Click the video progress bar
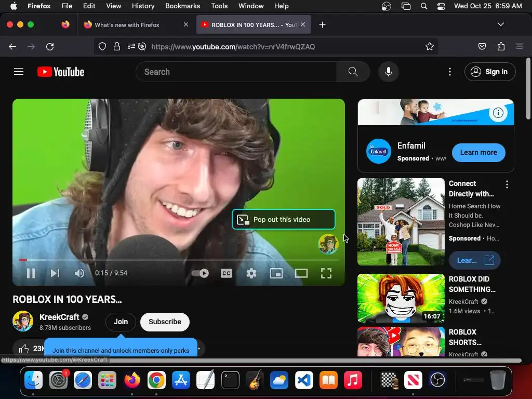The image size is (532, 399). pyautogui.click(x=179, y=260)
